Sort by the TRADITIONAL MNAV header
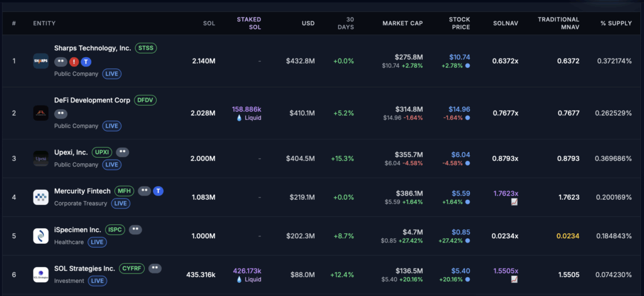644x296 pixels. [558, 23]
